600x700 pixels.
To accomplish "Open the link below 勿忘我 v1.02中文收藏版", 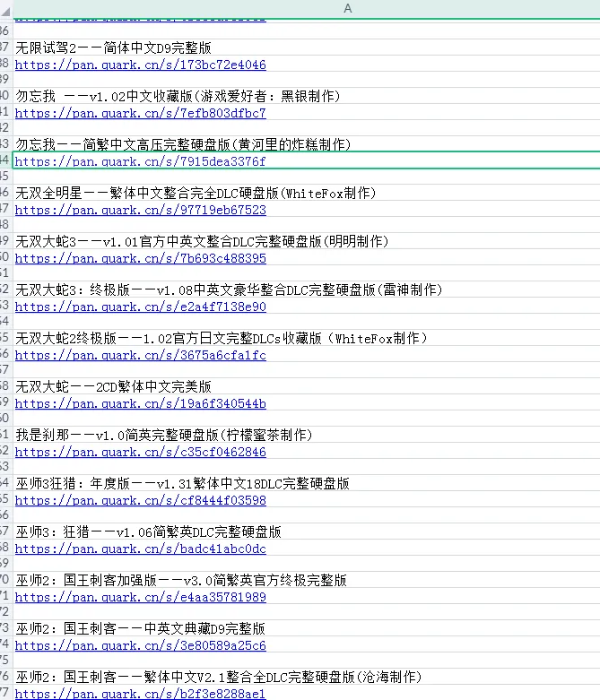I will [x=140, y=113].
